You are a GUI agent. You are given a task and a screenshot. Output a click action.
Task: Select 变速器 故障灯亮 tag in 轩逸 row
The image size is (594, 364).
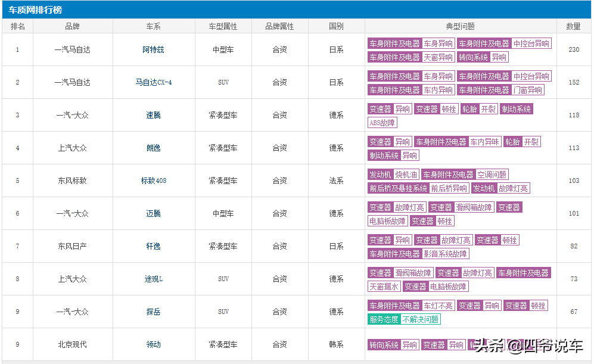click(x=444, y=240)
